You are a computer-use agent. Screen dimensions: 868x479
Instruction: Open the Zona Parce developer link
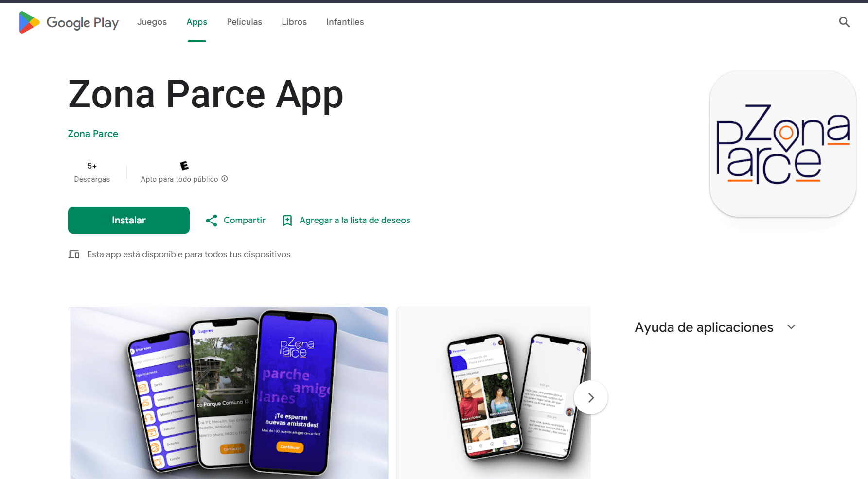point(93,134)
